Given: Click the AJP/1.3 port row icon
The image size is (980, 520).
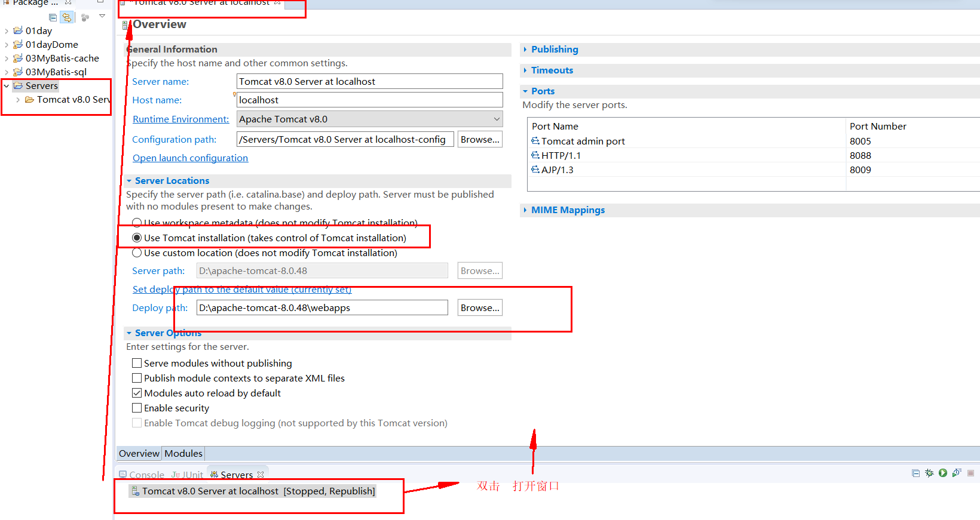Looking at the screenshot, I should tap(535, 170).
